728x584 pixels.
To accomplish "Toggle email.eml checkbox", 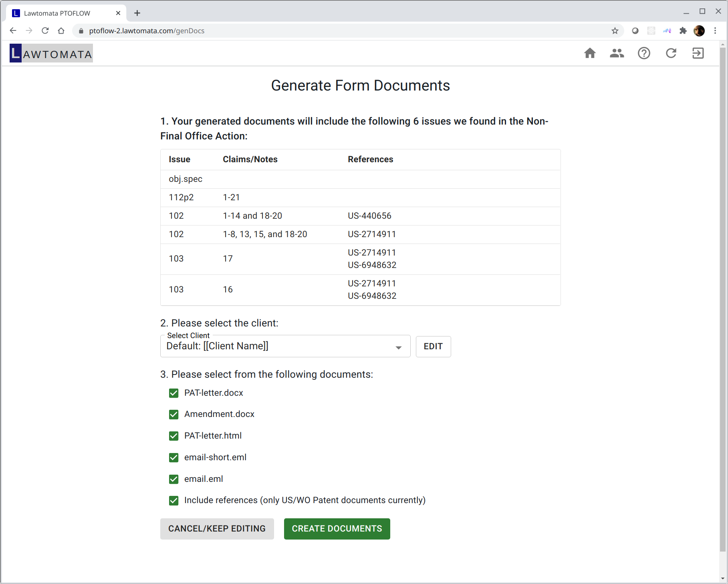I will [173, 479].
